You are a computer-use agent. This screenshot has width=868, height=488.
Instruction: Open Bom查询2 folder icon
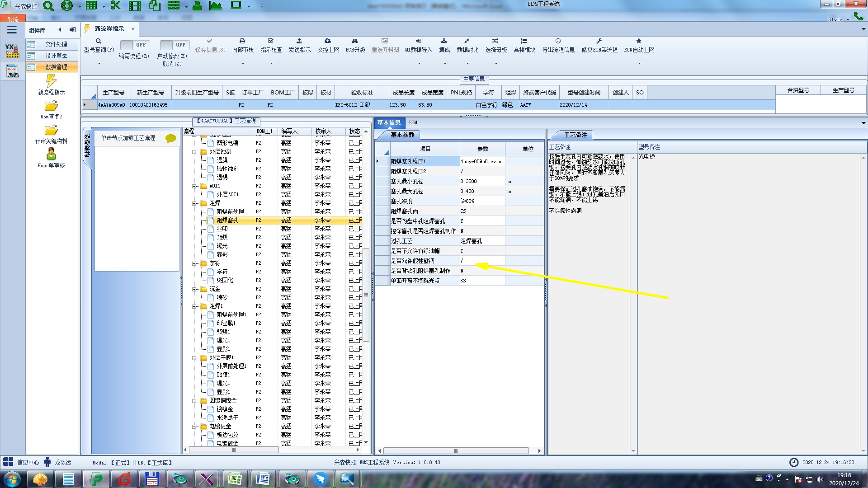point(51,106)
